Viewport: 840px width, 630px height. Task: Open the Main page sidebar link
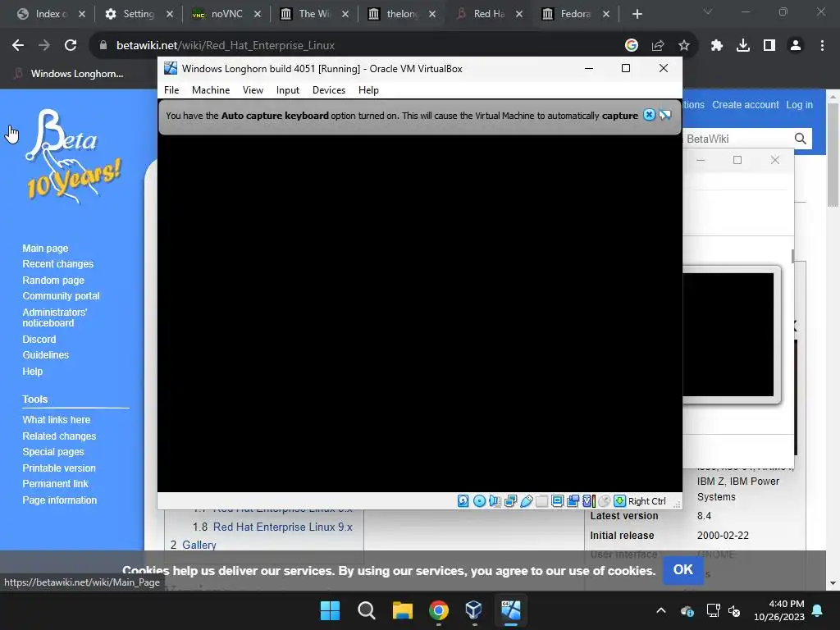pyautogui.click(x=46, y=248)
